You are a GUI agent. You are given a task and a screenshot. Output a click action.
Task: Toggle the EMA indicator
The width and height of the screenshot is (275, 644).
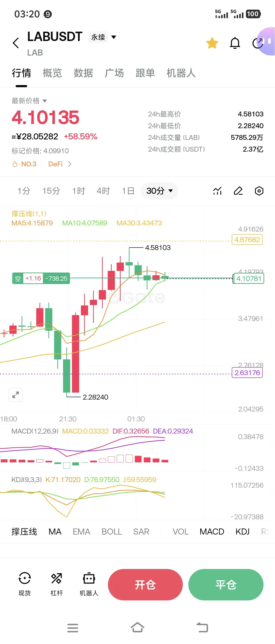tap(81, 532)
